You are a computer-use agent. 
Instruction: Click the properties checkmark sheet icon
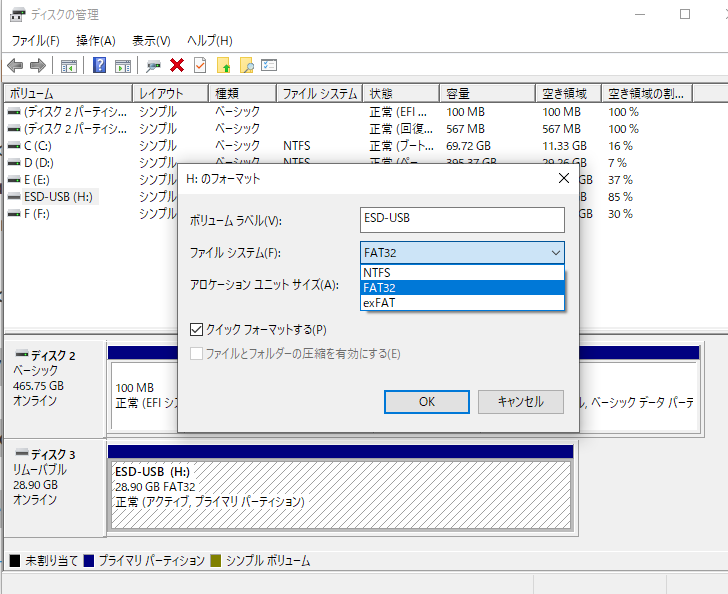click(x=200, y=65)
